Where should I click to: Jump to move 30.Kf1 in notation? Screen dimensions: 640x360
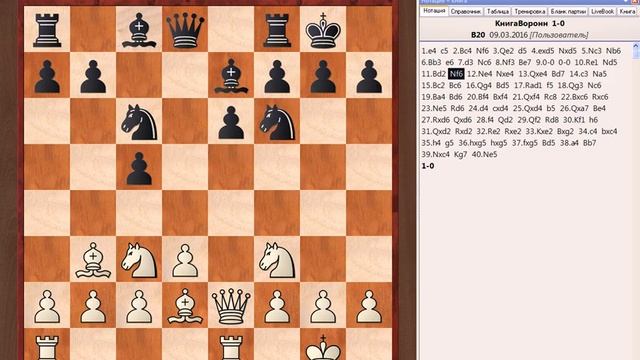[574, 120]
